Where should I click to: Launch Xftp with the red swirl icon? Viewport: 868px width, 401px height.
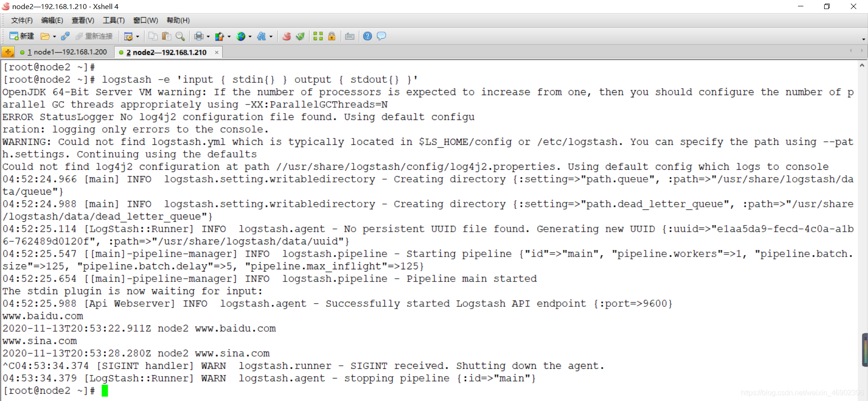[x=287, y=36]
